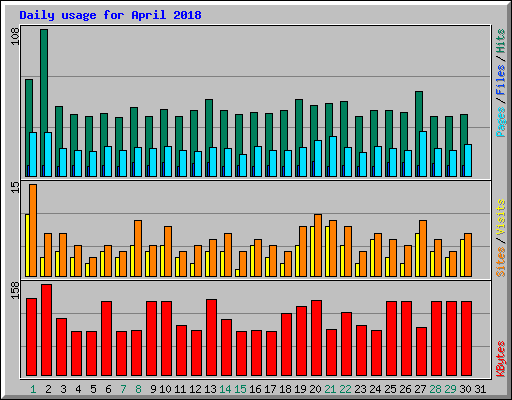Screen dimensions: 512x400
Task: Click the 'Daily usage for April 2018' title
Action: click(x=110, y=15)
